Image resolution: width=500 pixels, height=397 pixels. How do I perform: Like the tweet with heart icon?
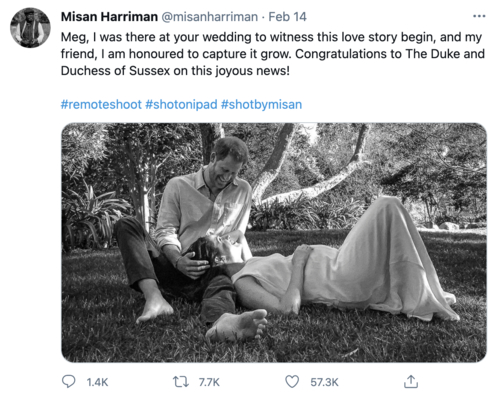(292, 382)
